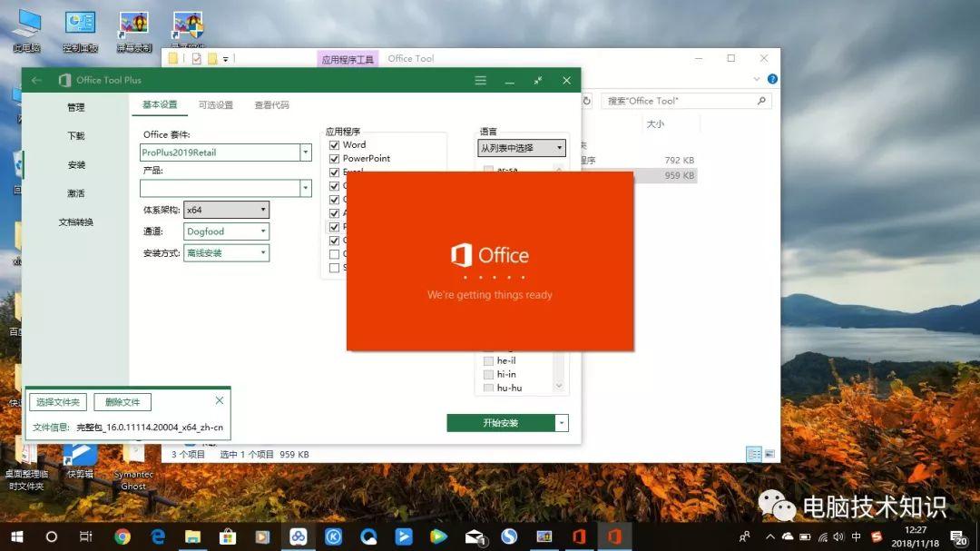Screen dimensions: 980x551
Task: Check the he-il language checkbox
Action: (x=489, y=361)
